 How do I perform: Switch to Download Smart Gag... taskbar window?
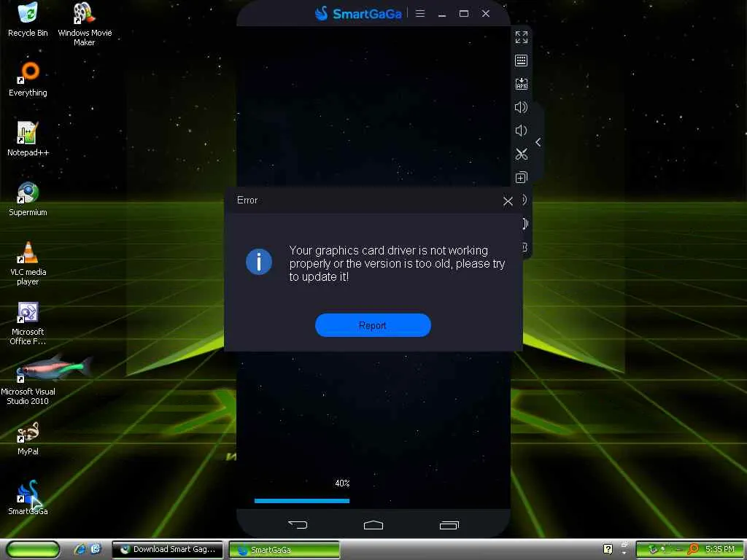(168, 550)
